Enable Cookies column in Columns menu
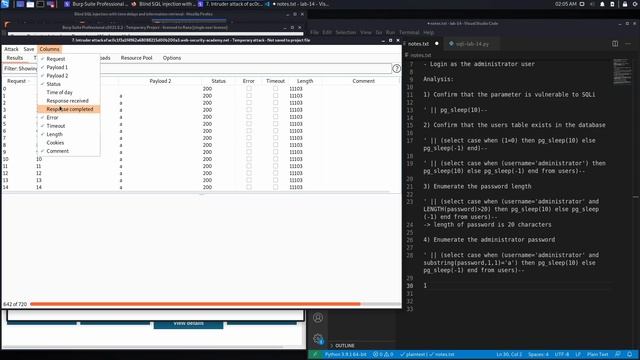Image resolution: width=640 pixels, height=360 pixels. [x=68, y=142]
